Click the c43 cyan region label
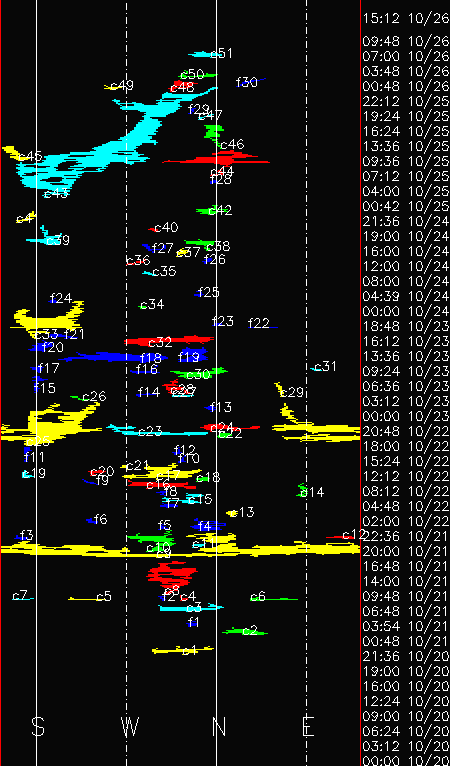This screenshot has width=450, height=766. (56, 193)
